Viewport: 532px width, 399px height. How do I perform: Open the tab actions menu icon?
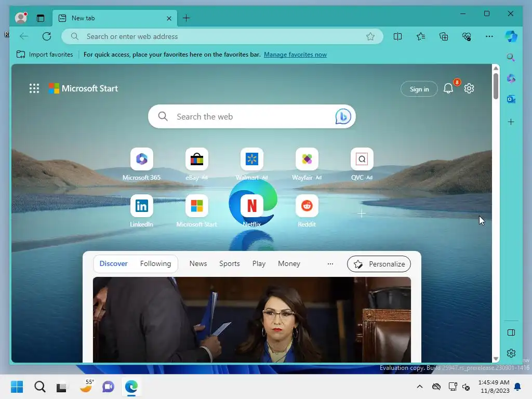click(x=41, y=18)
